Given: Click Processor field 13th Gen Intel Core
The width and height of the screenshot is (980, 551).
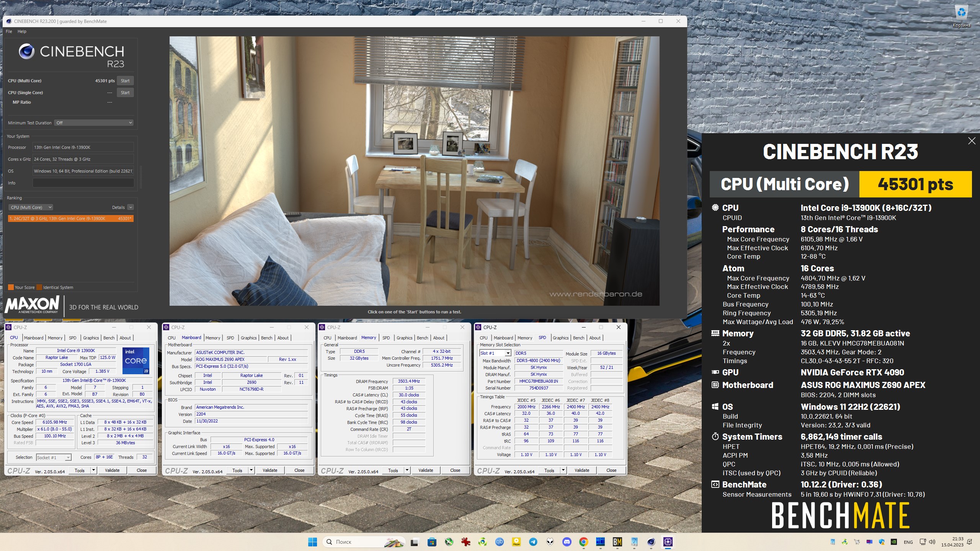Looking at the screenshot, I should 83,147.
